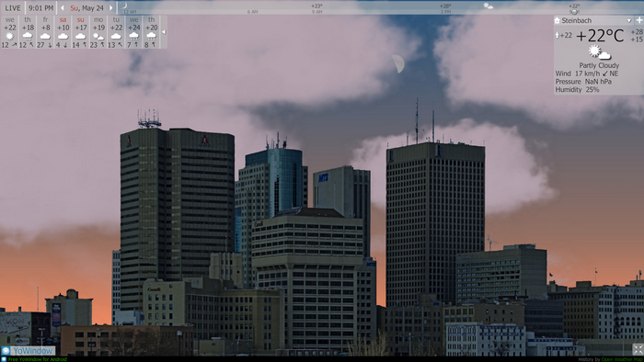Open Free YoWindow for Android link

tap(38, 359)
